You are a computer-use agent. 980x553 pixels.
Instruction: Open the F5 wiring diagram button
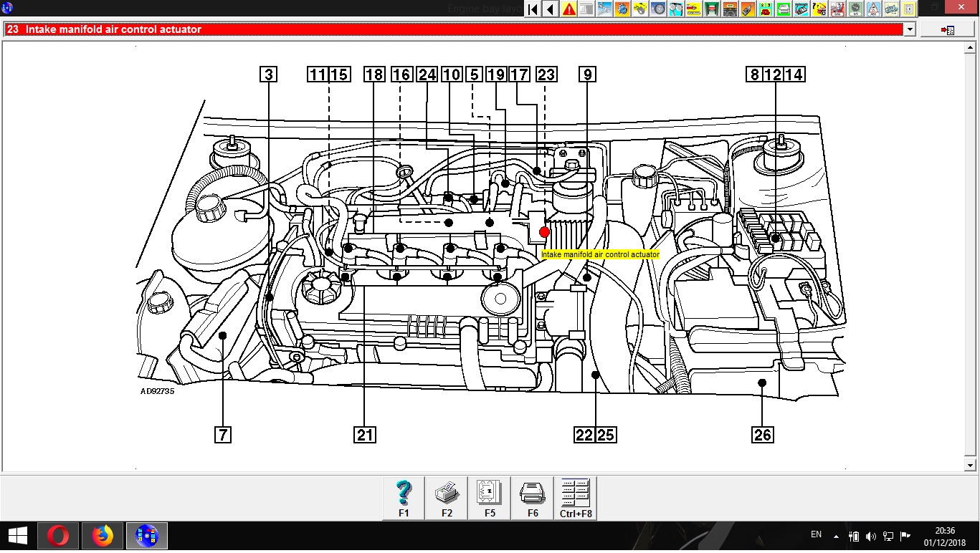490,497
